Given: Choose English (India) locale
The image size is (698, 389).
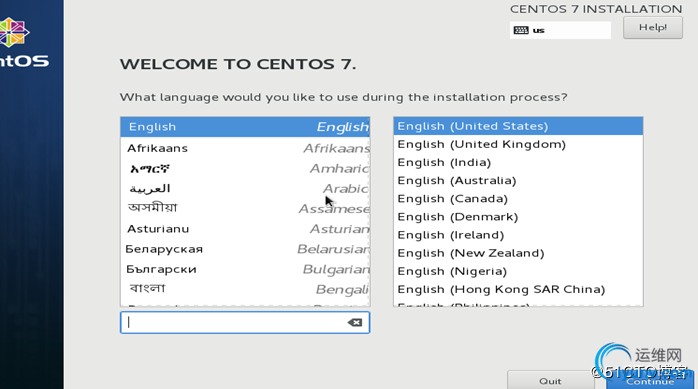Looking at the screenshot, I should point(518,162).
